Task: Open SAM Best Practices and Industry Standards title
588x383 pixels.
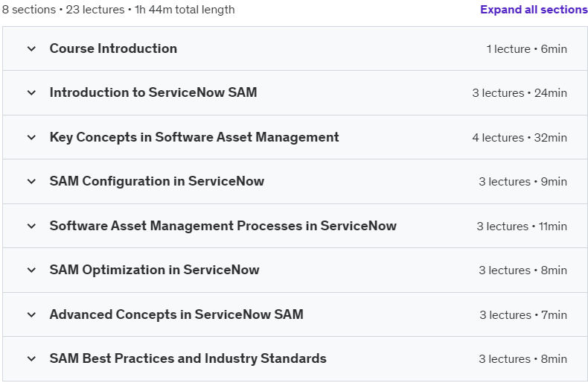Action: 188,358
